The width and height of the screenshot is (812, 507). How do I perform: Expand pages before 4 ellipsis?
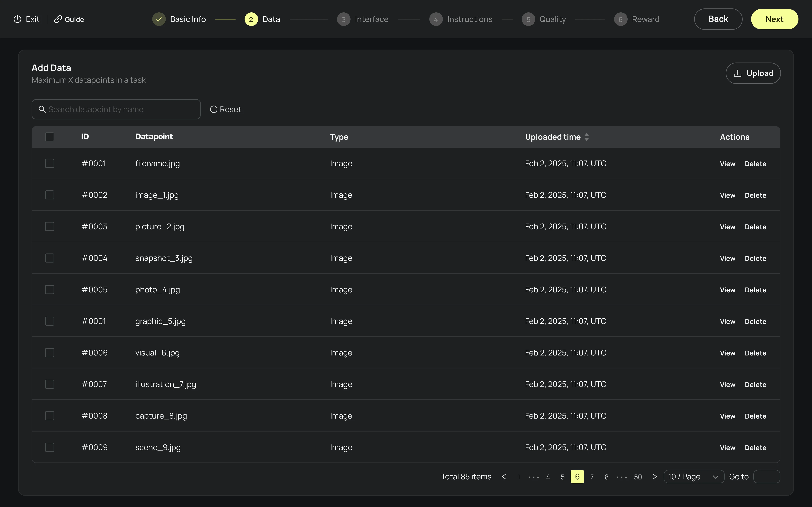(x=533, y=477)
